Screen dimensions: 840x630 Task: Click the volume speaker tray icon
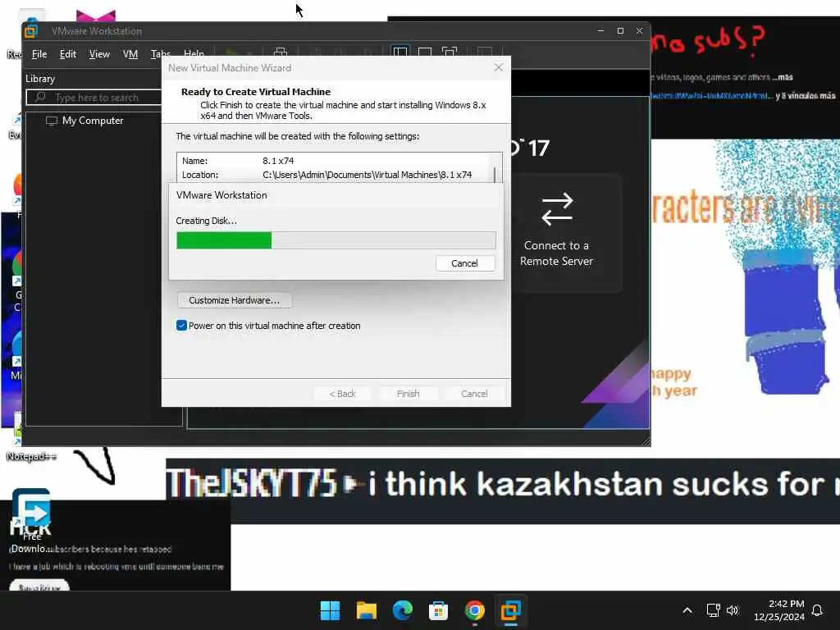click(x=733, y=610)
